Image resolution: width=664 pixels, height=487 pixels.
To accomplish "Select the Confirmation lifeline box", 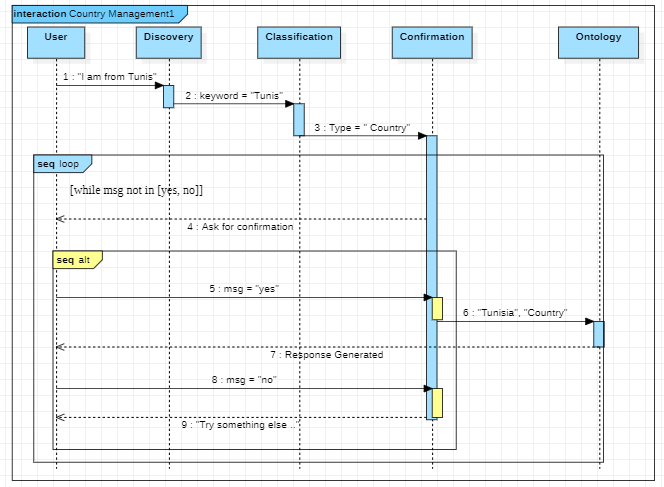I will pyautogui.click(x=432, y=42).
